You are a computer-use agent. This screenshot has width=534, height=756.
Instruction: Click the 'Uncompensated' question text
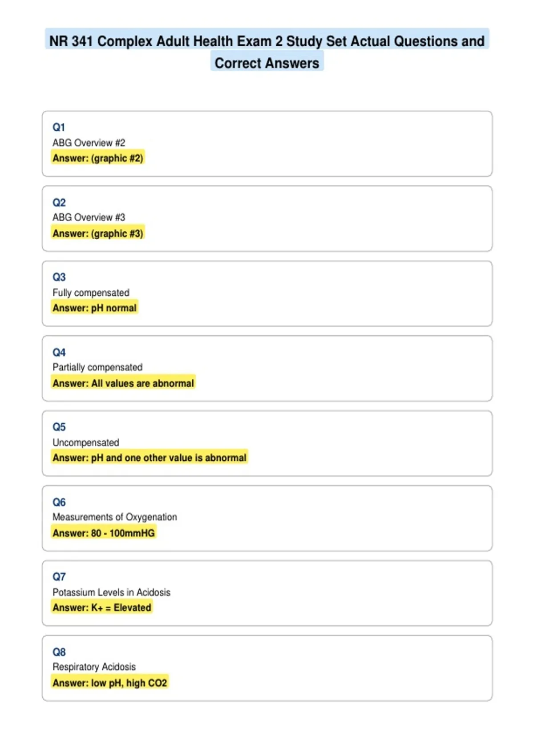coord(86,442)
